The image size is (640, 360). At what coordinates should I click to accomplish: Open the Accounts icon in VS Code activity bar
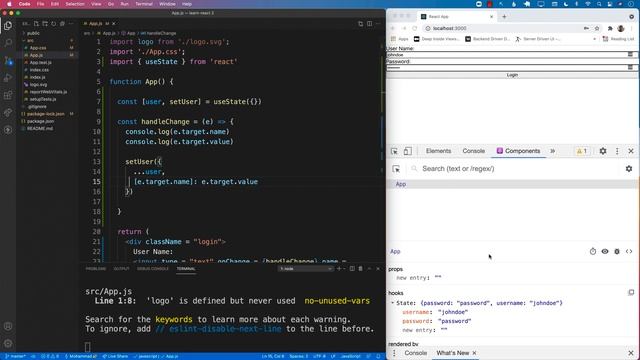[8, 326]
